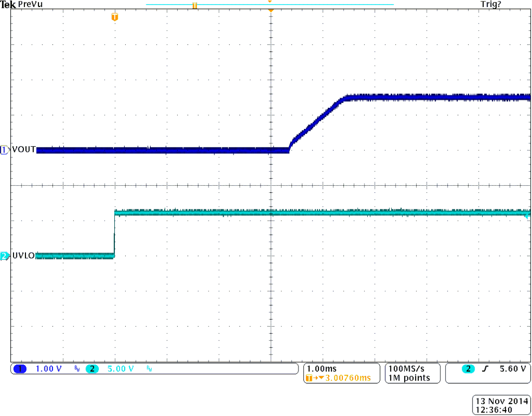This screenshot has width=532, height=416.
Task: Click the channel 1 VOUT ground marker
Action: [4, 150]
